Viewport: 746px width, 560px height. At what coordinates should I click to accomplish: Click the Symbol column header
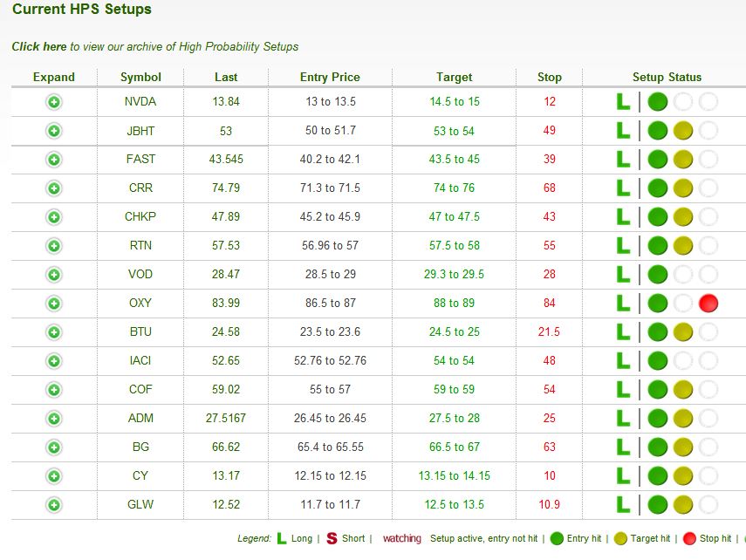[140, 77]
